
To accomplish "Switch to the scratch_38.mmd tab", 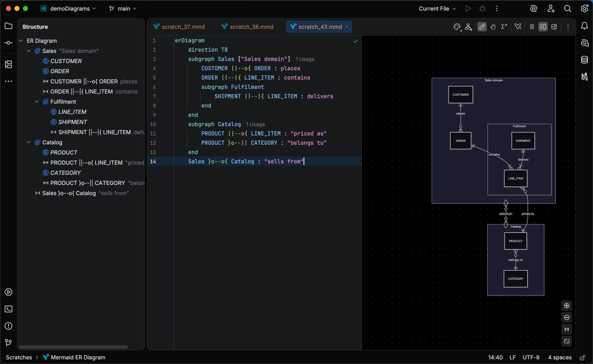I will 247,27.
